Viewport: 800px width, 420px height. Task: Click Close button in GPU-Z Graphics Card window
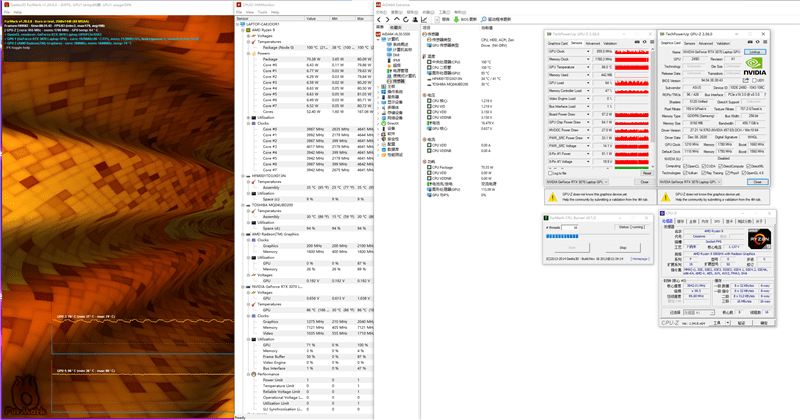[x=757, y=182]
